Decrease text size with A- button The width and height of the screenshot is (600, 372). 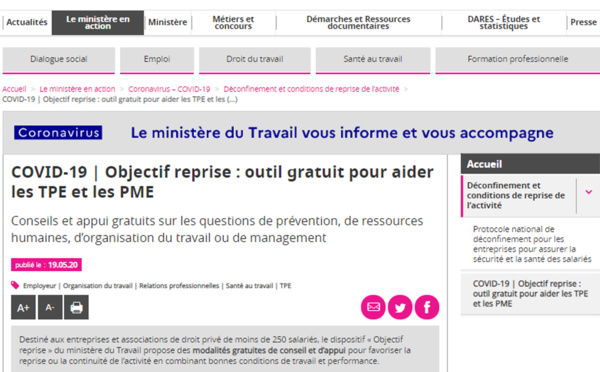pos(50,307)
